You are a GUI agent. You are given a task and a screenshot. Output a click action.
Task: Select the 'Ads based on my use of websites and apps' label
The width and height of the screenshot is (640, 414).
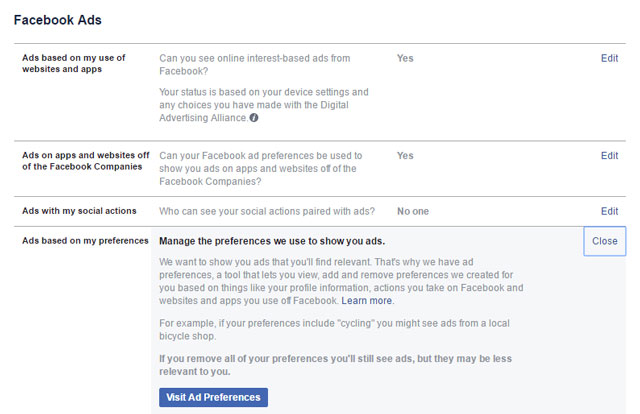73,63
